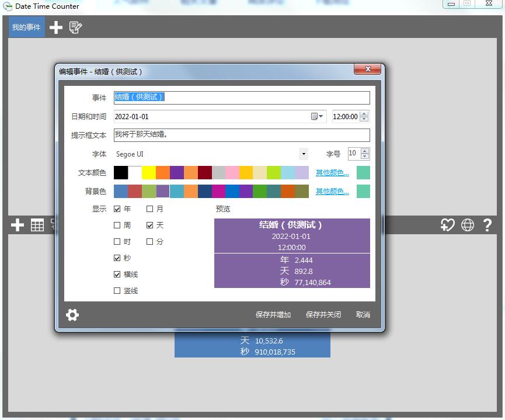Screen dimensions: 505x420
Task: Pick magenta background color swatch
Action: 219,192
